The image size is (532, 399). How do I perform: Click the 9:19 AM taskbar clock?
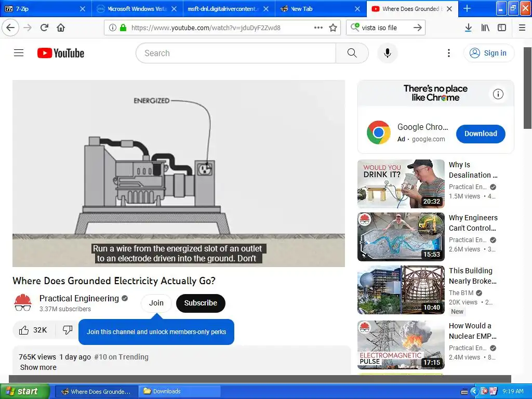[x=513, y=391]
